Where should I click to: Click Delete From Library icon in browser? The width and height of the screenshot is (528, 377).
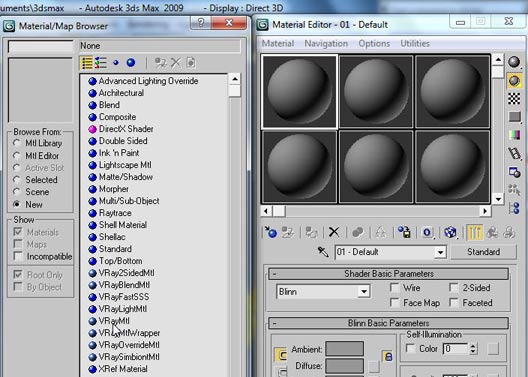(x=176, y=63)
